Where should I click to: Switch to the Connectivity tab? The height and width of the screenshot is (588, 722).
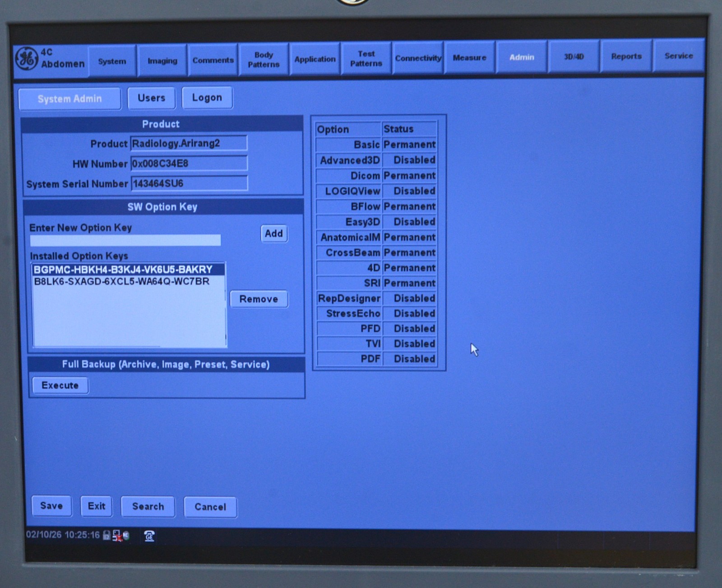tap(418, 58)
